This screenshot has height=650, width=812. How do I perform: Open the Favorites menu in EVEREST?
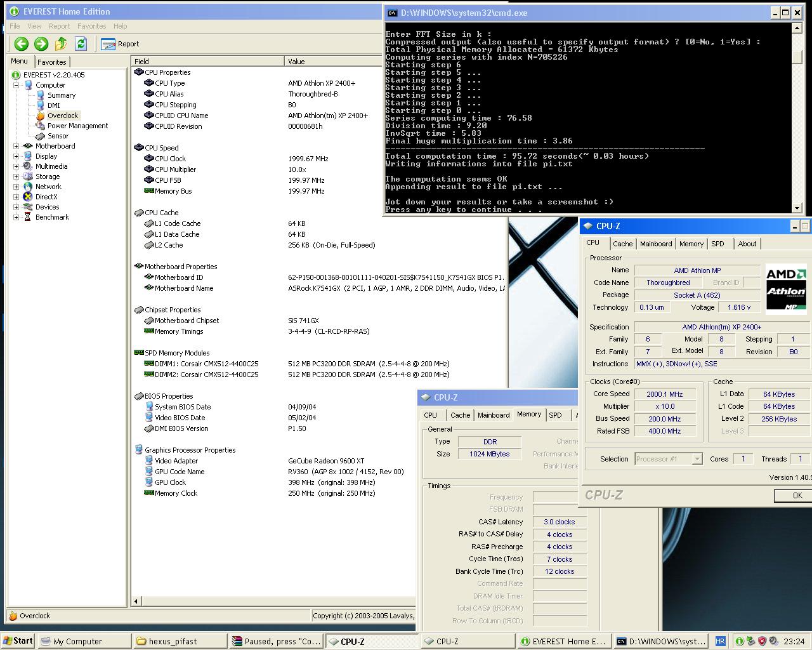(92, 26)
